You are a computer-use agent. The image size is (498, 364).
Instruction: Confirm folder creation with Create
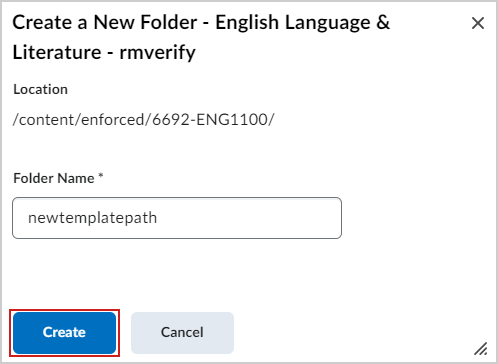pos(64,333)
